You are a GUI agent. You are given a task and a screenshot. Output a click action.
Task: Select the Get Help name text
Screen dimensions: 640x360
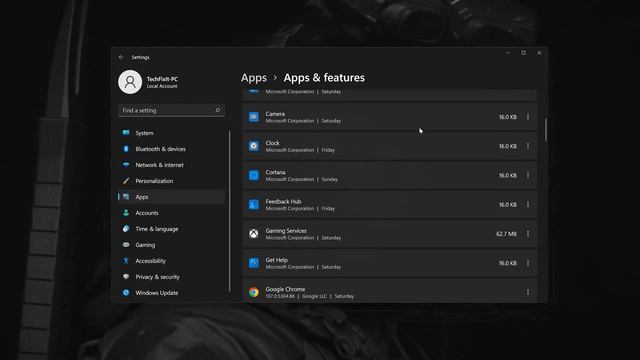276,260
